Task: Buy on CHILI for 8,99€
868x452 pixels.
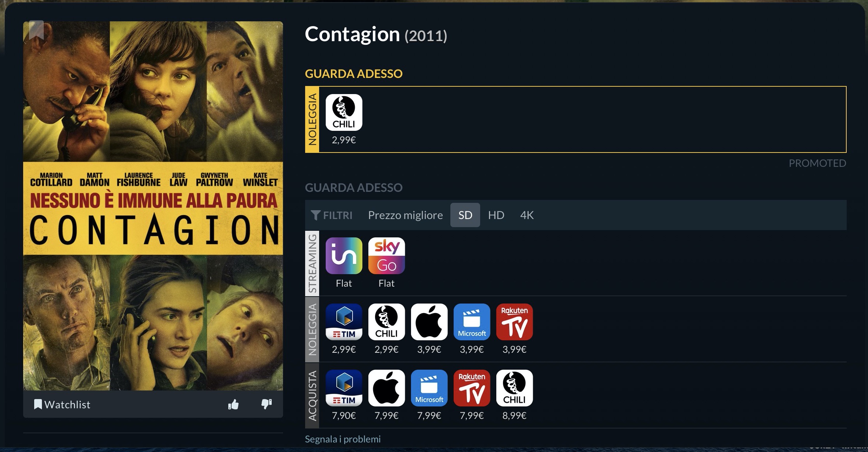Action: (x=514, y=388)
